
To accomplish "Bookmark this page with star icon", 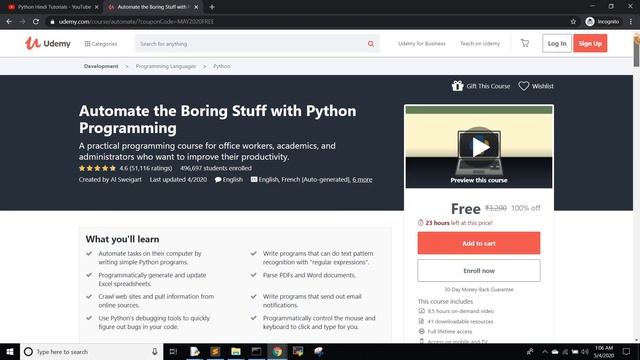I will 573,22.
